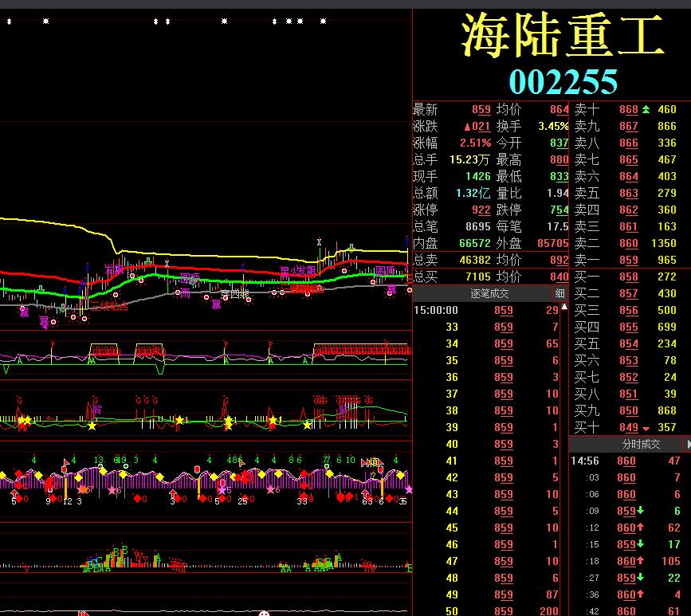The height and width of the screenshot is (616, 691).
Task: Select the :12 row with volume 62
Action: [x=630, y=528]
